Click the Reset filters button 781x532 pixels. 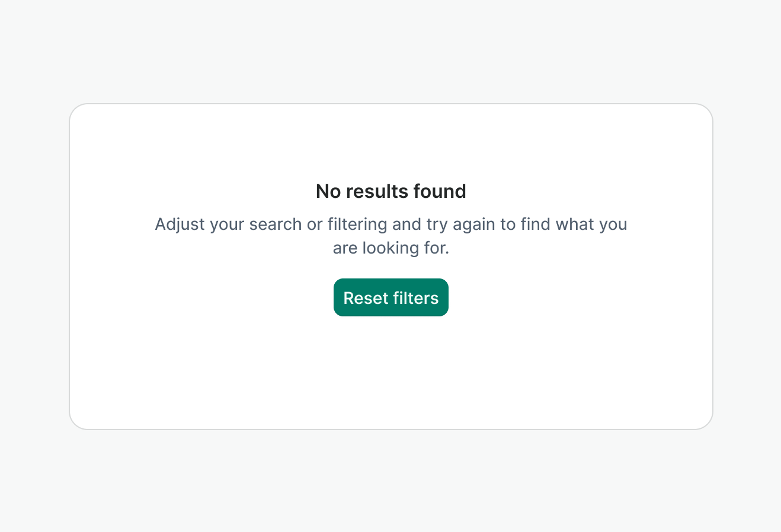[390, 297]
